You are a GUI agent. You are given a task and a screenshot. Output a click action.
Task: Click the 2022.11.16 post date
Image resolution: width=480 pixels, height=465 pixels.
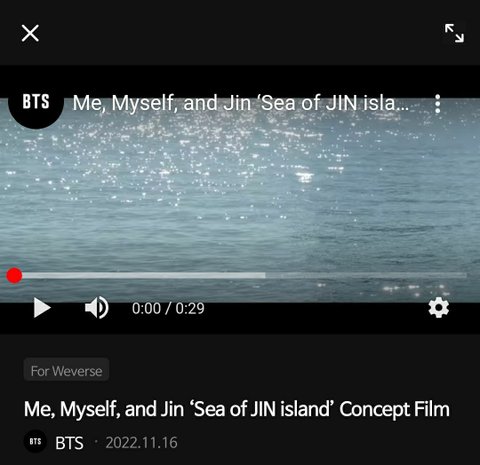tap(141, 443)
